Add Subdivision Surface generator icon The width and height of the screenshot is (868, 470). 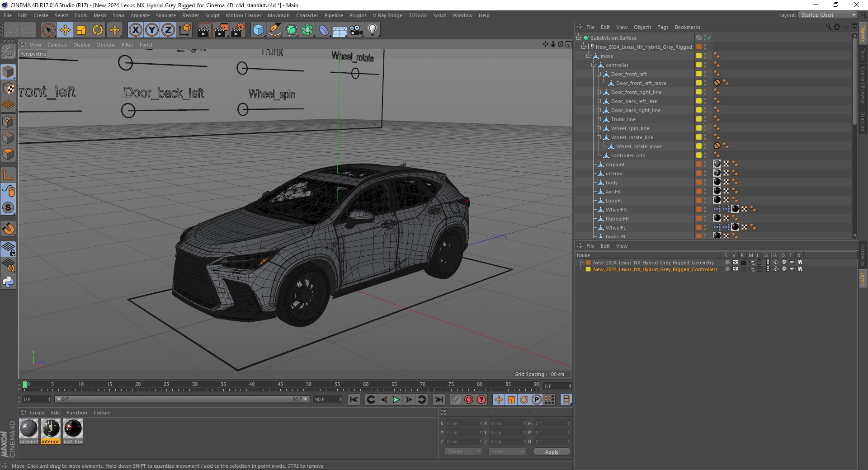[291, 30]
